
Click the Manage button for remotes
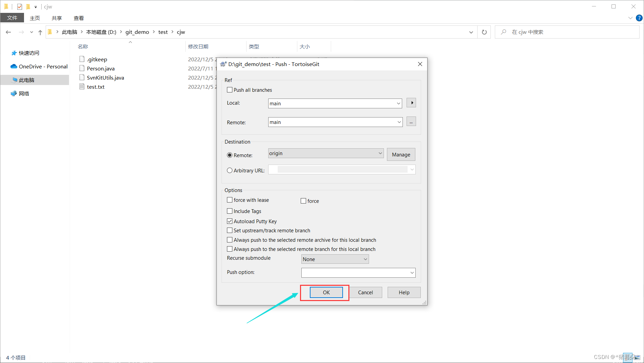pyautogui.click(x=400, y=154)
